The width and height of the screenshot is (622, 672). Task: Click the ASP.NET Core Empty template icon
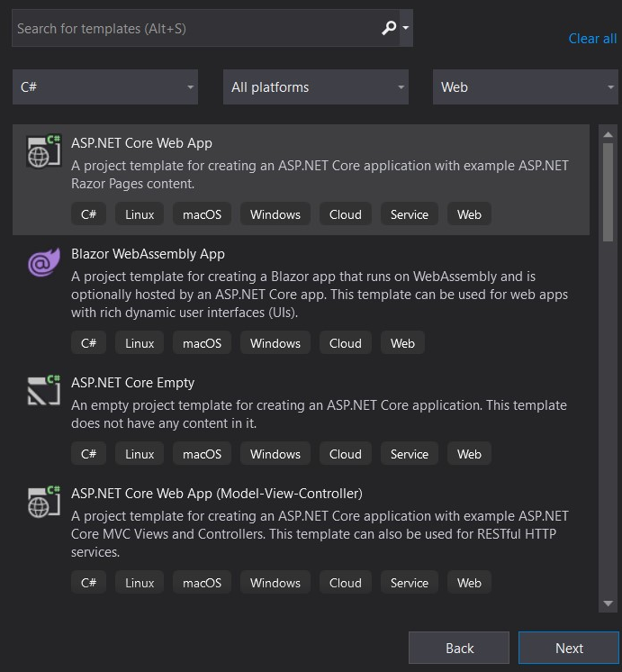pyautogui.click(x=44, y=390)
